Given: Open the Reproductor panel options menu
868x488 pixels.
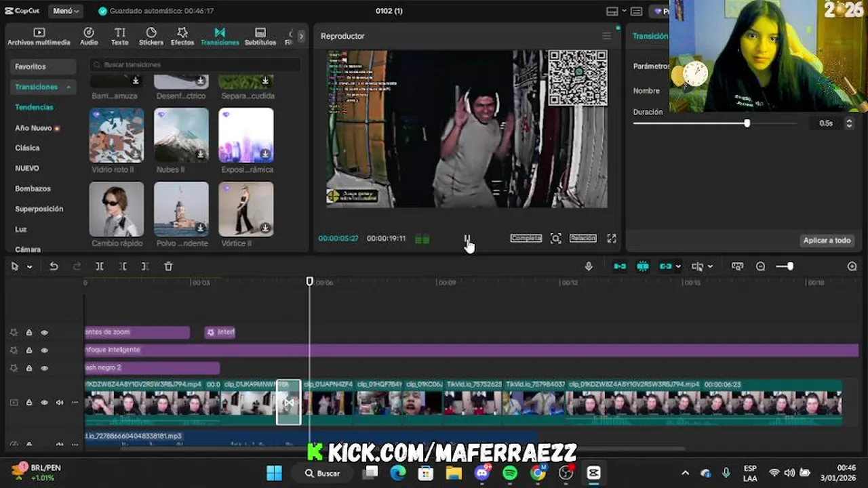Looking at the screenshot, I should pyautogui.click(x=606, y=36).
